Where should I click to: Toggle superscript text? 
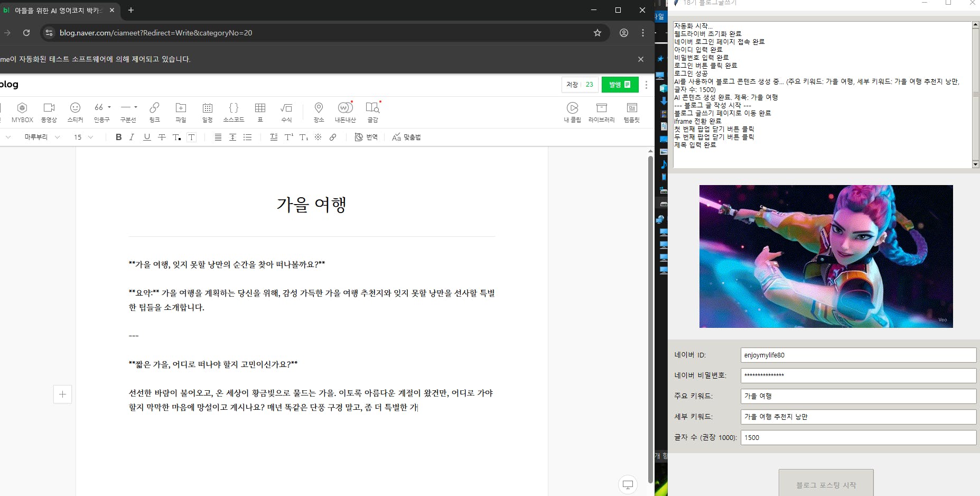click(288, 137)
